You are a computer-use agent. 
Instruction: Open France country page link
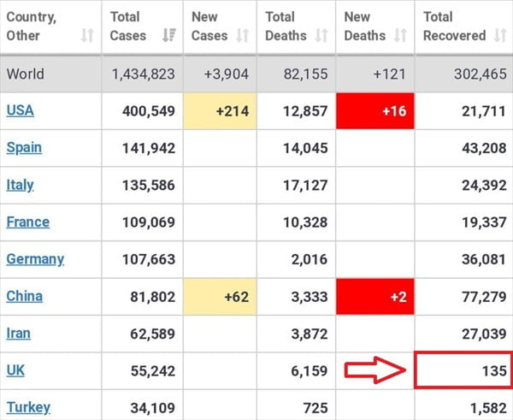pos(27,222)
